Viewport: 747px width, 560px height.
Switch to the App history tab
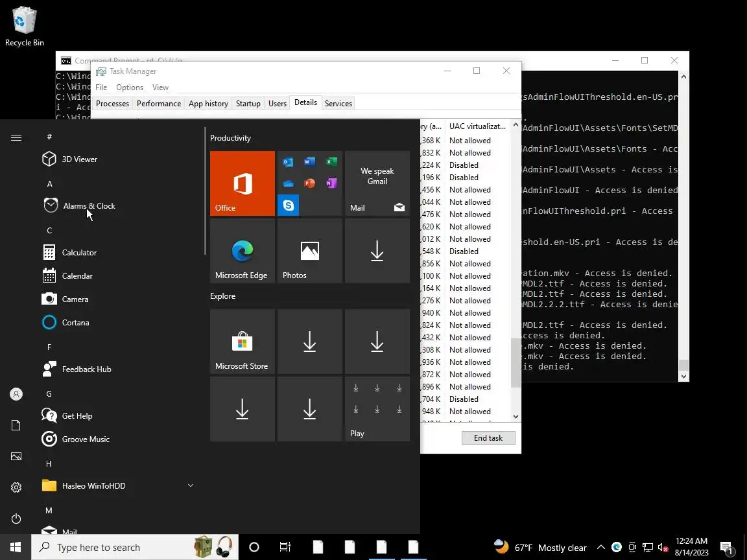[x=208, y=103]
